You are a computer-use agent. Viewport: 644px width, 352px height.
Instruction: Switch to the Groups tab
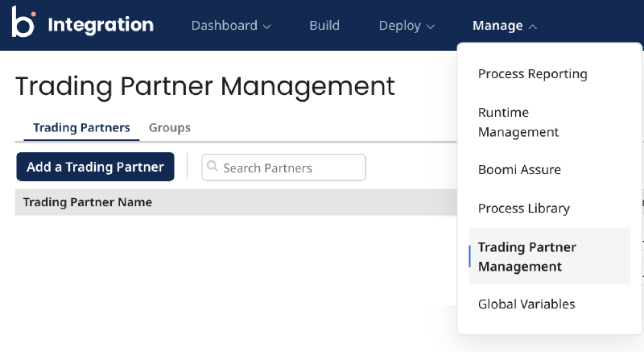click(170, 128)
